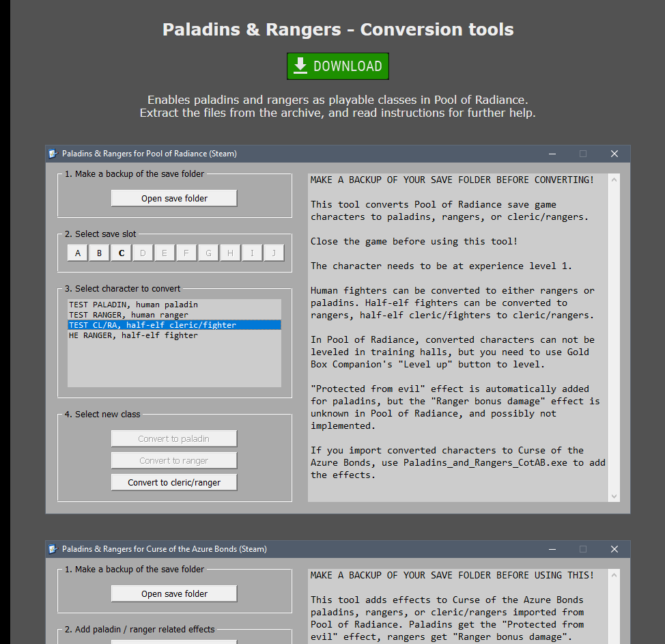
Task: Click Convert to ranger button
Action: 174,460
